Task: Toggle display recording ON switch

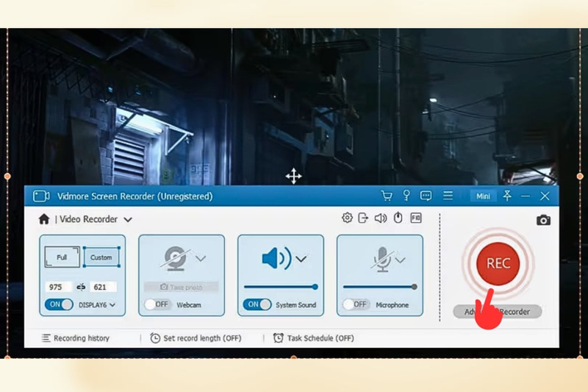Action: 59,304
